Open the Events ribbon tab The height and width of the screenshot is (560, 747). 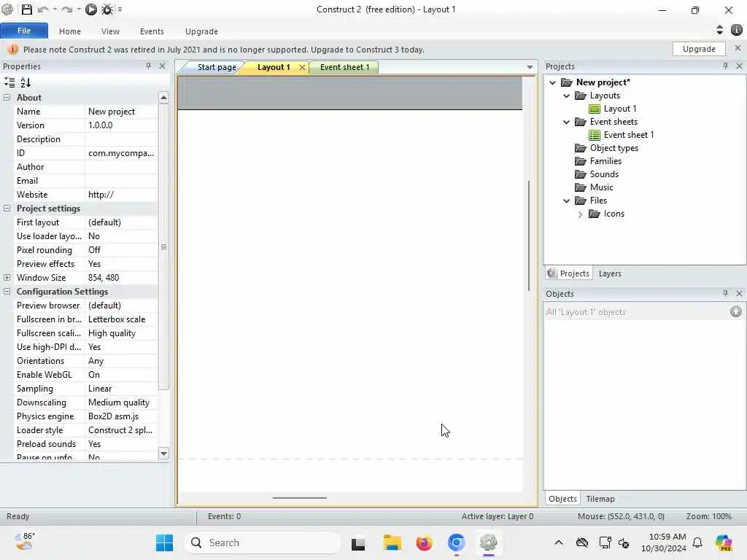pos(152,31)
